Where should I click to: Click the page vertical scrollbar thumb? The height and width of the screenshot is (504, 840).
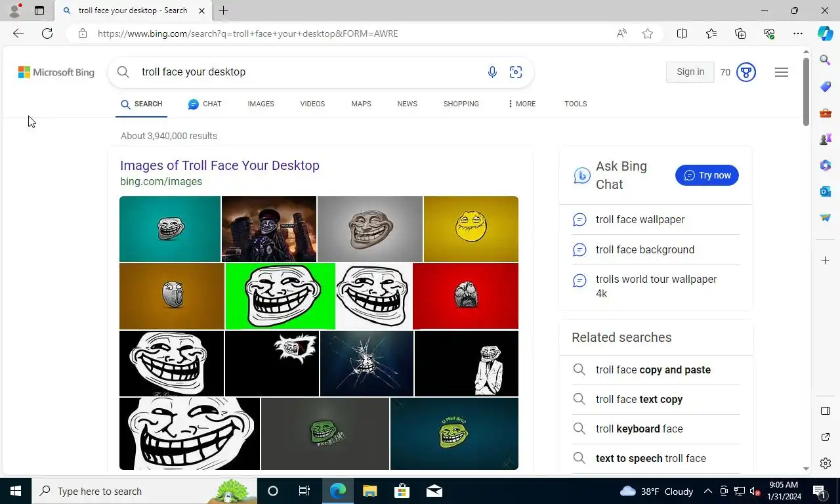pyautogui.click(x=806, y=92)
